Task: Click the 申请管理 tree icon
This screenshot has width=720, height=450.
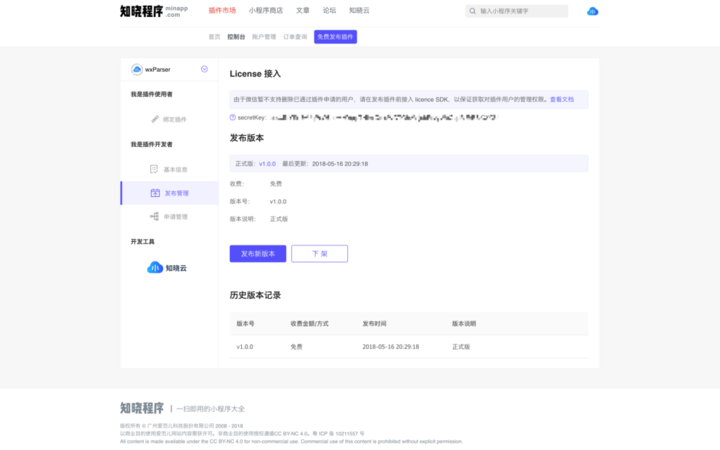Action: coord(154,216)
